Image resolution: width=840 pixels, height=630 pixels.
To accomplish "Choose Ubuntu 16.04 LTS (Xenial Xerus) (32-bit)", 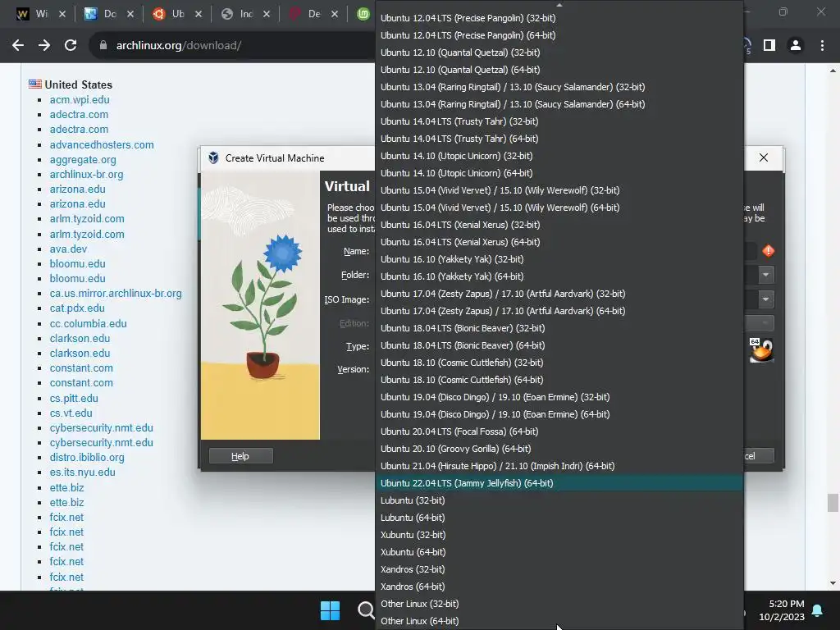I will pyautogui.click(x=559, y=225).
